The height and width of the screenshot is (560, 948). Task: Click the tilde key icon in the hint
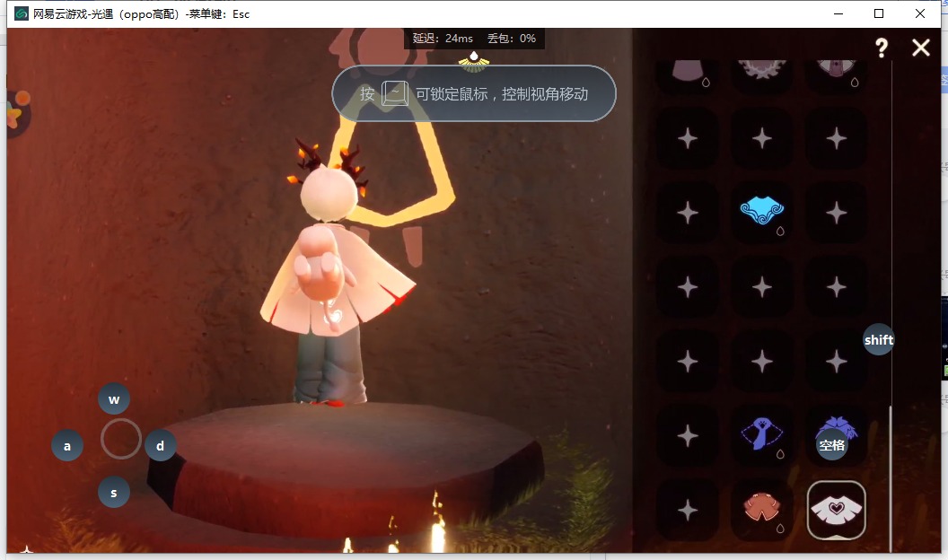tap(395, 93)
